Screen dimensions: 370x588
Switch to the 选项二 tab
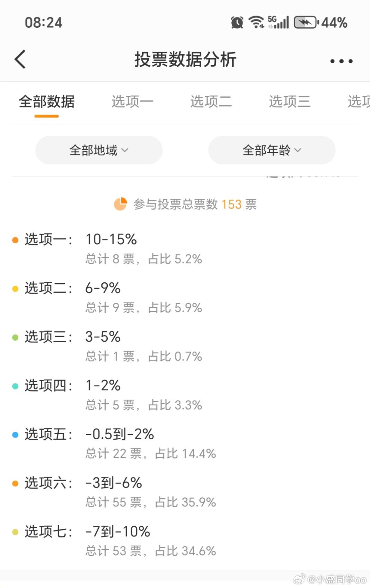tap(211, 102)
